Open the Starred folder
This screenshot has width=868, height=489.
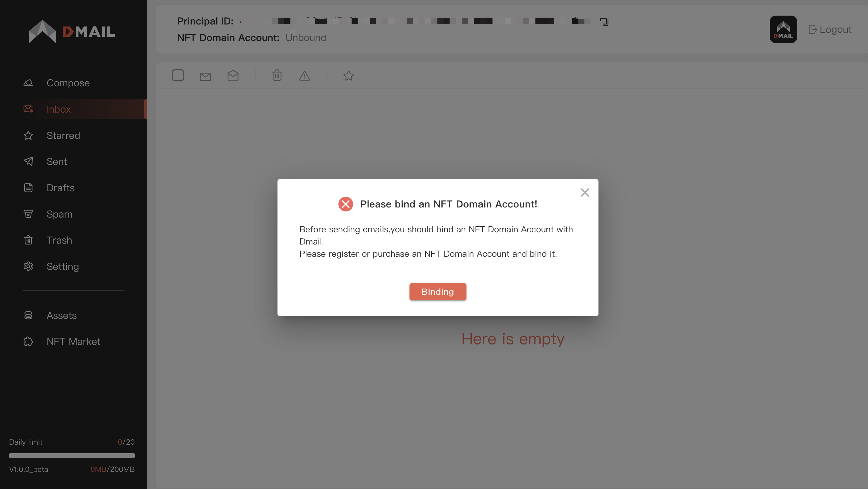74,135
